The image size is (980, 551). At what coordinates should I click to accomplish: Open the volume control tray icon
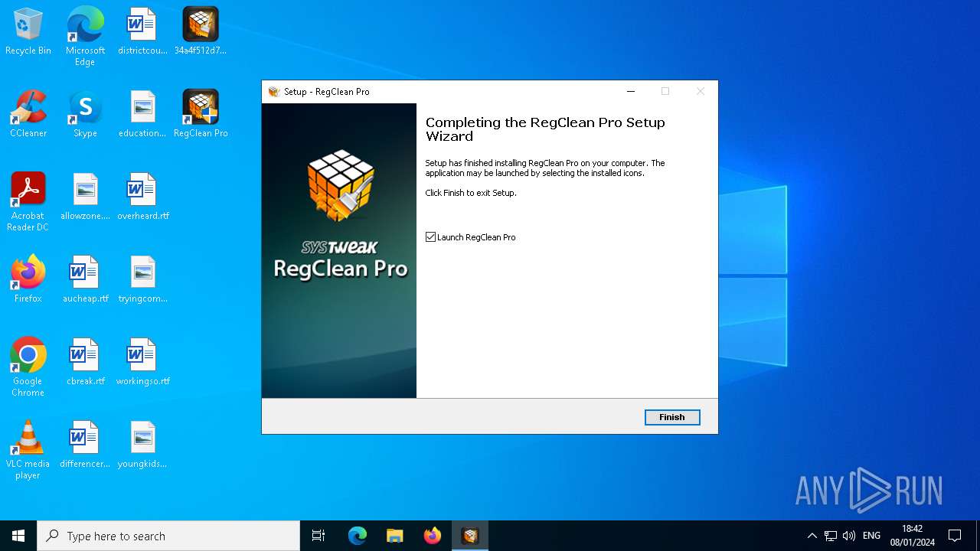pos(849,536)
